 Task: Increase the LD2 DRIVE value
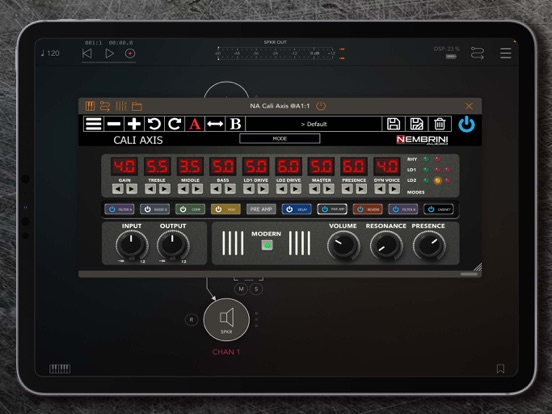(x=296, y=189)
